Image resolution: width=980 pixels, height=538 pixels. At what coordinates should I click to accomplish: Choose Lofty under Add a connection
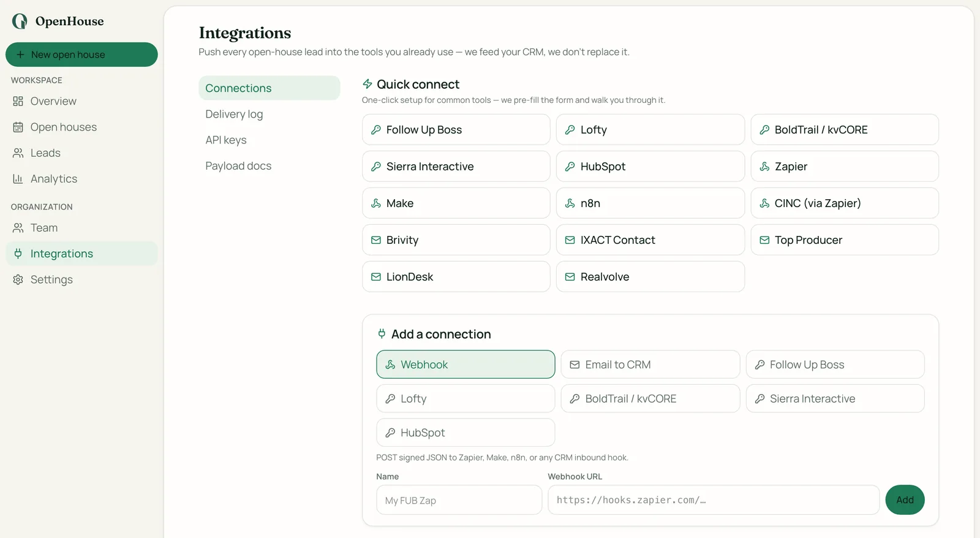tap(466, 399)
